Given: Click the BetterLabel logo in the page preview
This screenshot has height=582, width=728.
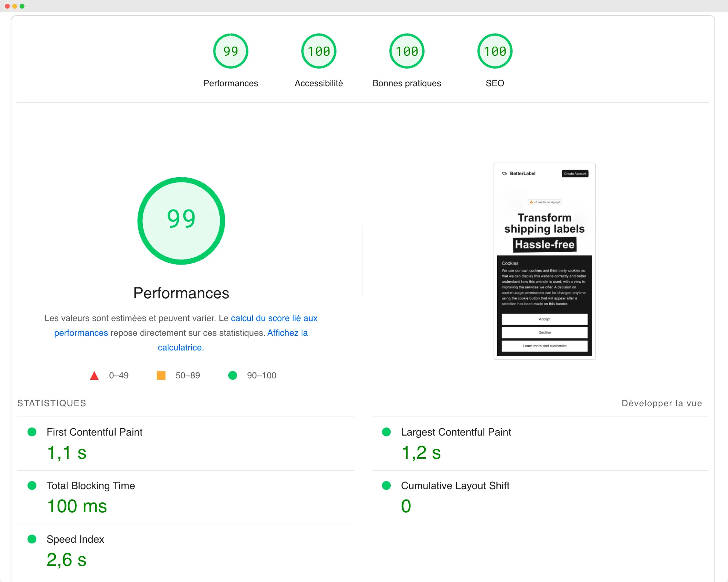Looking at the screenshot, I should coord(518,174).
